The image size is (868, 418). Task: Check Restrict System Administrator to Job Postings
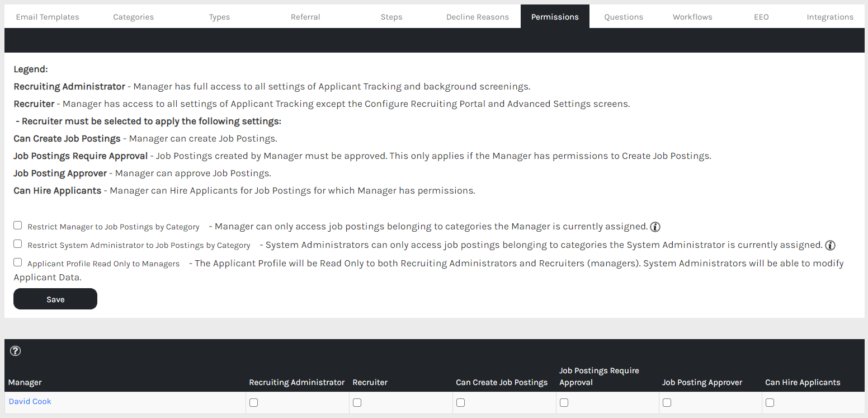point(18,244)
